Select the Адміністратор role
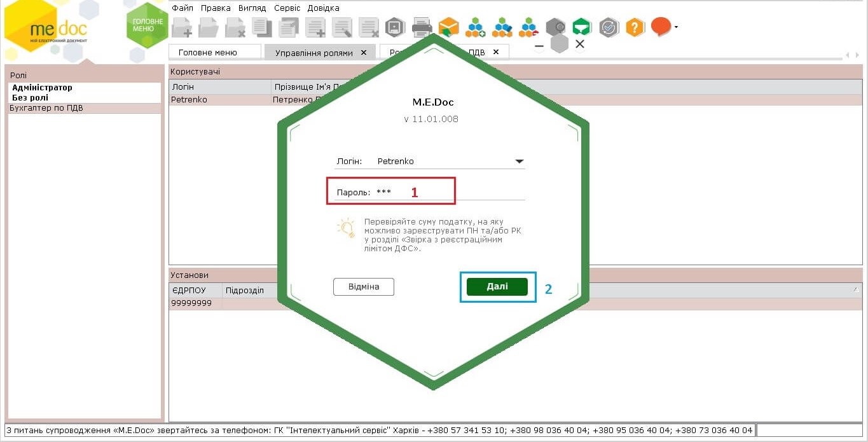Viewport: 868px width, 442px height. (x=85, y=88)
